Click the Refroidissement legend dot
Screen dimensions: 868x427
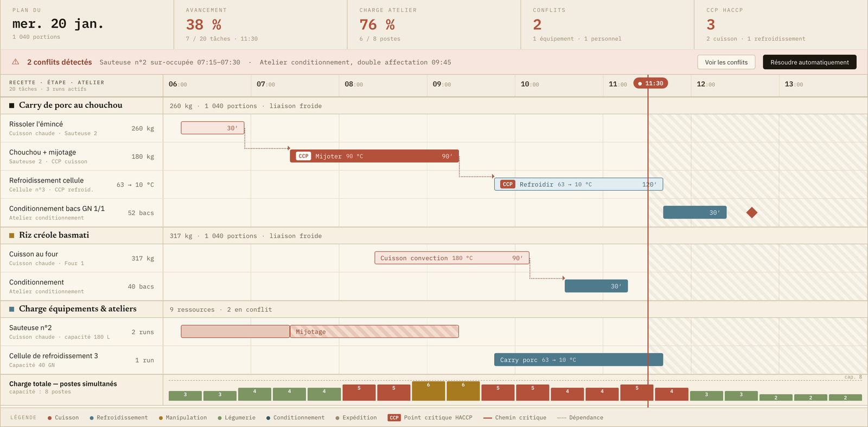(92, 418)
